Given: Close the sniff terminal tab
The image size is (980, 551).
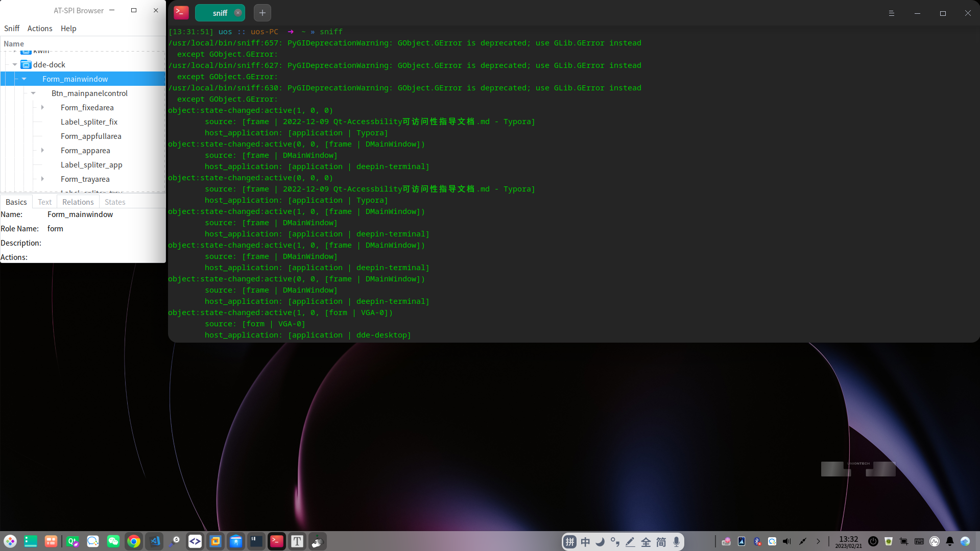Looking at the screenshot, I should pos(237,13).
